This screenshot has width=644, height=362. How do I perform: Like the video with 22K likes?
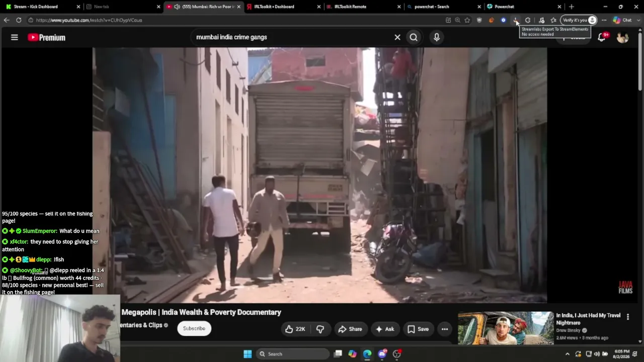tap(295, 329)
